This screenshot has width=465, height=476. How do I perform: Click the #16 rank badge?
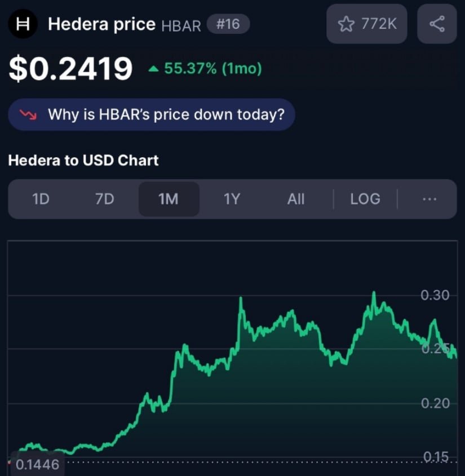(228, 24)
